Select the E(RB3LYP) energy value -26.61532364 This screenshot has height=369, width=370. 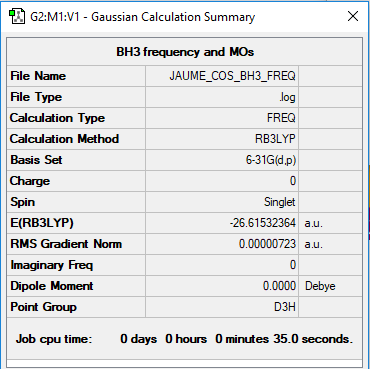pyautogui.click(x=263, y=223)
